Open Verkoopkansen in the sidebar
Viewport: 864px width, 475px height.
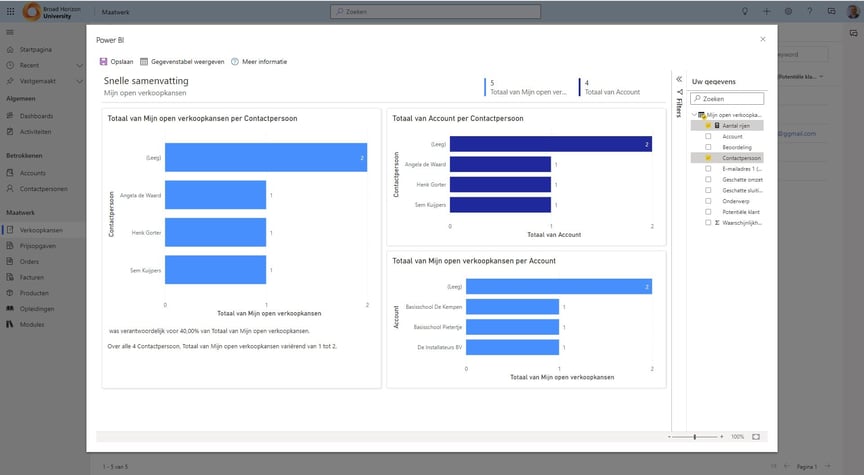coord(43,230)
